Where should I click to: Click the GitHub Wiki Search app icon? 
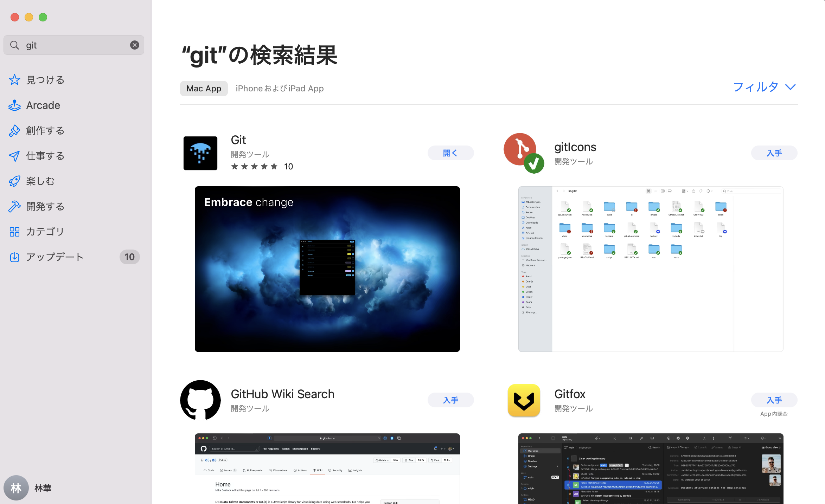coord(200,400)
